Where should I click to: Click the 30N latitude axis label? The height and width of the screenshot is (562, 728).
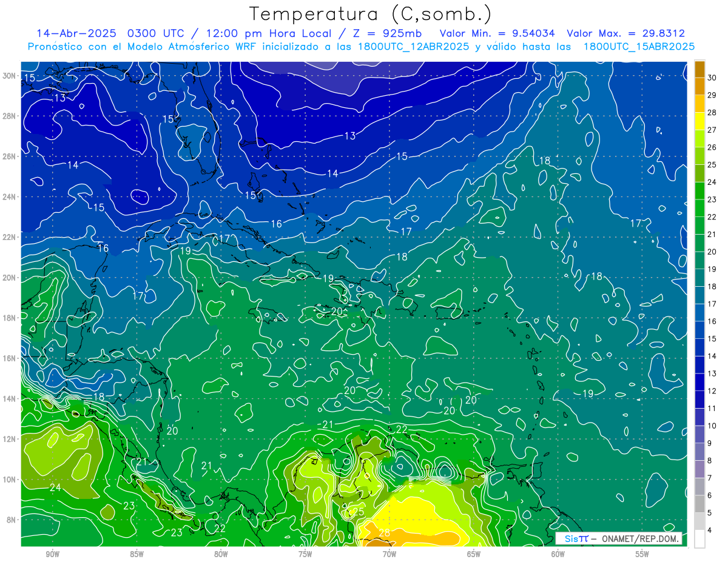(9, 75)
